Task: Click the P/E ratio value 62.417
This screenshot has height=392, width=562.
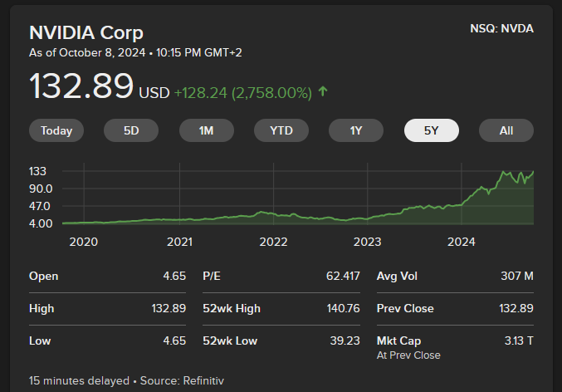Action: click(x=343, y=276)
